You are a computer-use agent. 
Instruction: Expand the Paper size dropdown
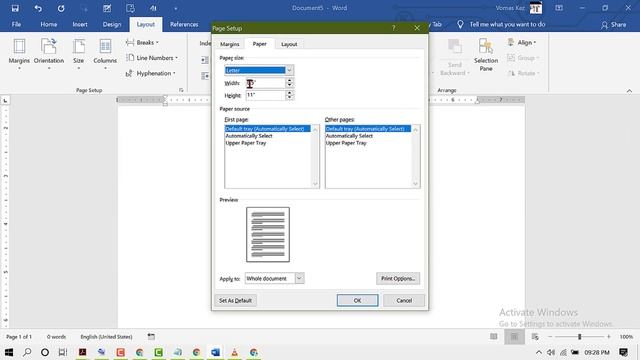click(289, 70)
